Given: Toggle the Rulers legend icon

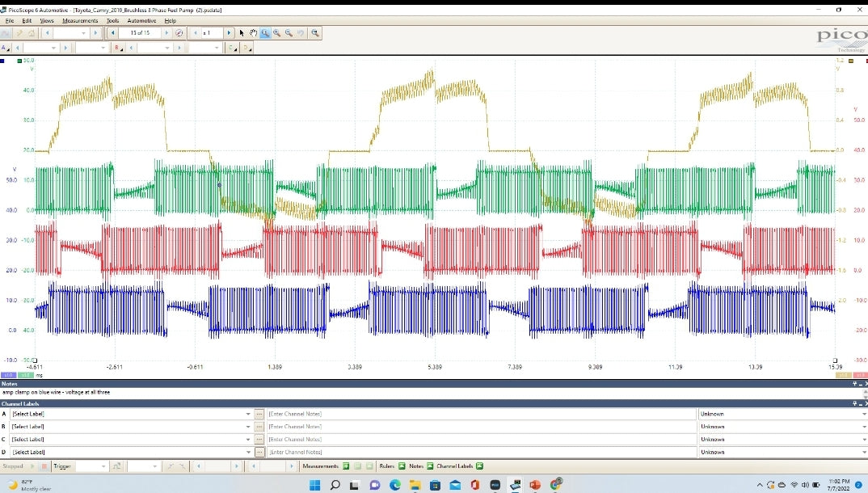Looking at the screenshot, I should pos(402,466).
